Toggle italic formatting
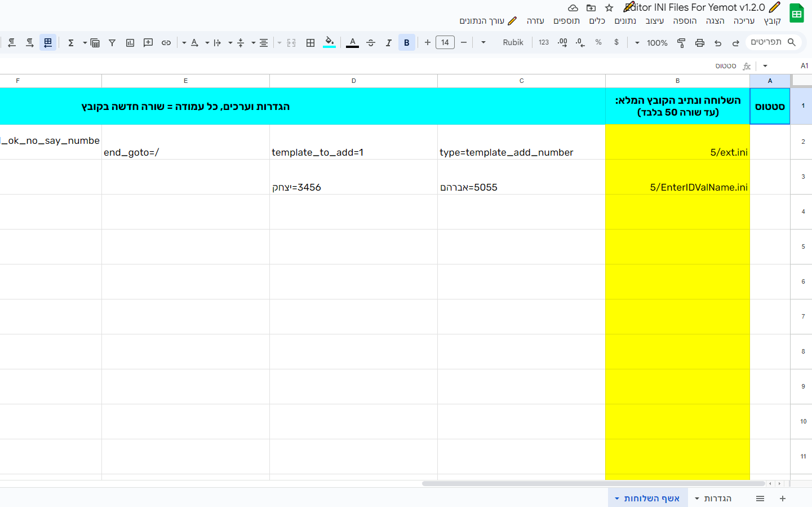This screenshot has height=507, width=812. coord(389,43)
